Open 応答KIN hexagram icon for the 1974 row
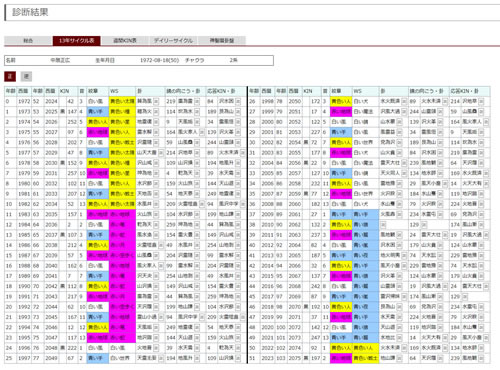500x370 pixels. [238, 122]
